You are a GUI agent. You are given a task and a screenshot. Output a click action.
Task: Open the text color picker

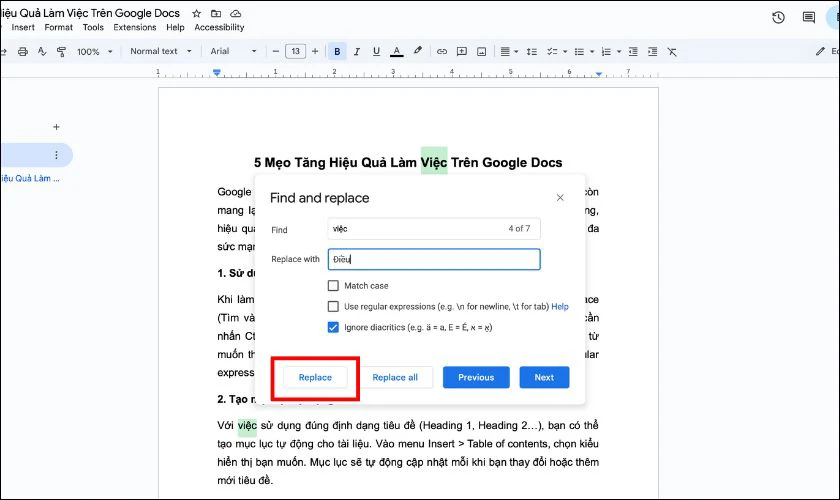[x=396, y=51]
